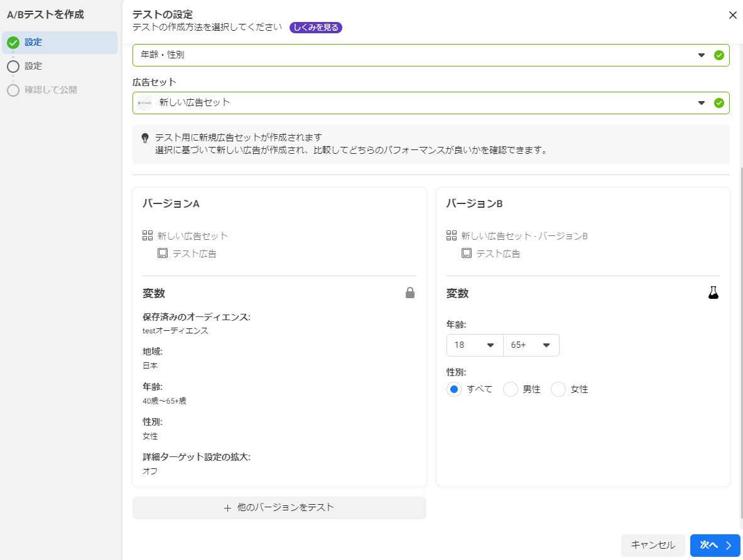743x560 pixels.
Task: Click the 40歳〜65+歳 age value
Action: 165,401
